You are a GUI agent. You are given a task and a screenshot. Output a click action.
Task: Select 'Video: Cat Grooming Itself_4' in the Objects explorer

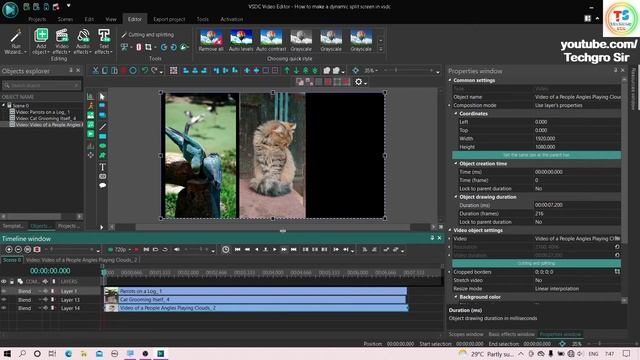(x=46, y=118)
